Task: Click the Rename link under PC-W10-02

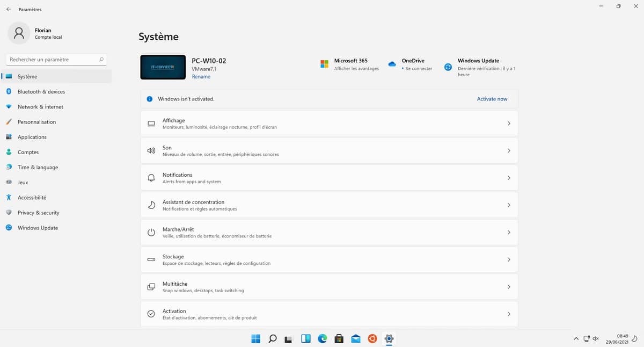Action: [201, 77]
